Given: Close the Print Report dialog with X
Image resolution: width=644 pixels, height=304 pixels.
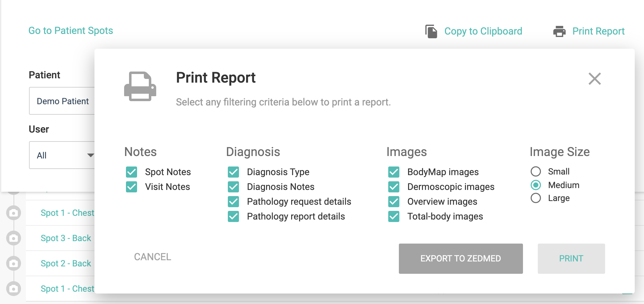Looking at the screenshot, I should coord(594,79).
